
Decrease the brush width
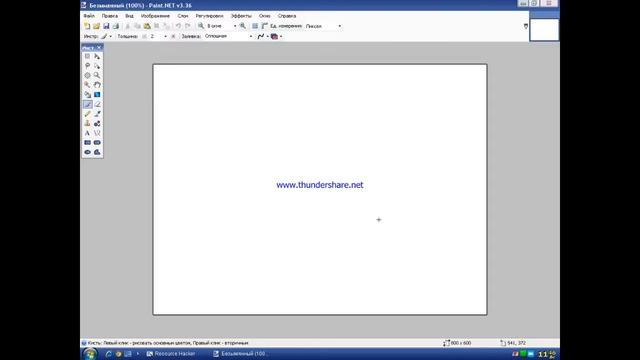coord(144,36)
